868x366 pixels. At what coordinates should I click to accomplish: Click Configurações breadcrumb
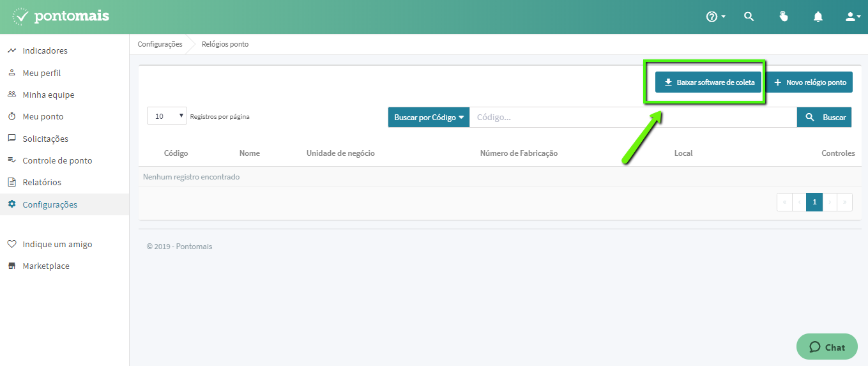[160, 44]
